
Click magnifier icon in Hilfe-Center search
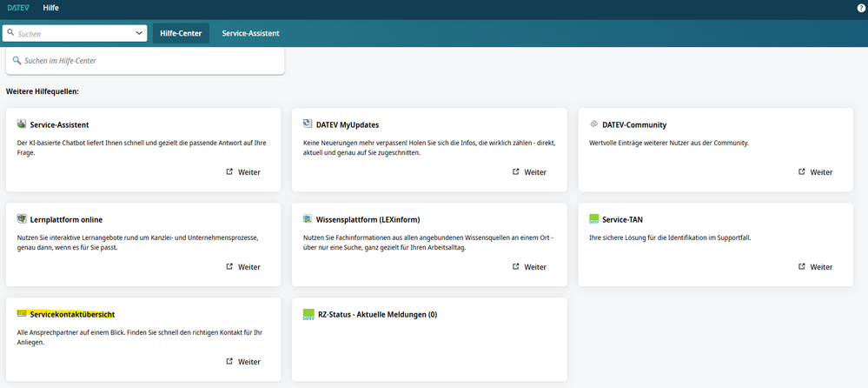point(17,60)
